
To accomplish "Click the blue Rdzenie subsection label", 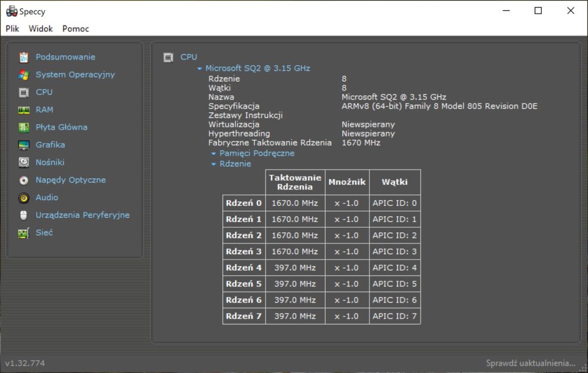I will click(x=235, y=164).
